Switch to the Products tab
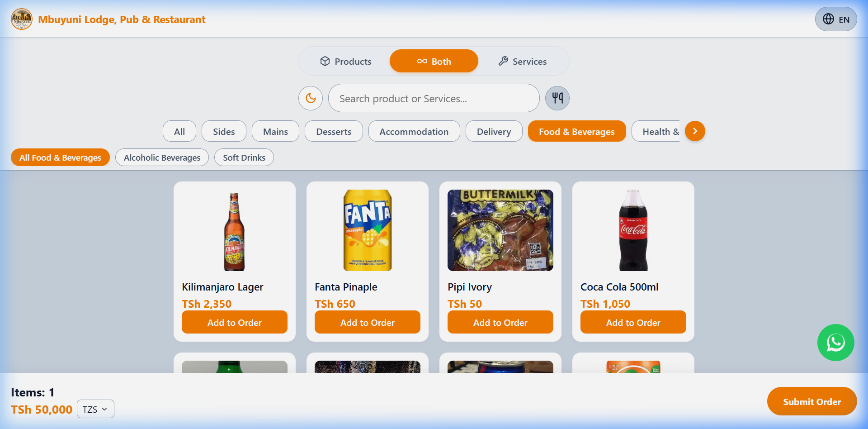The height and width of the screenshot is (429, 868). click(x=346, y=61)
